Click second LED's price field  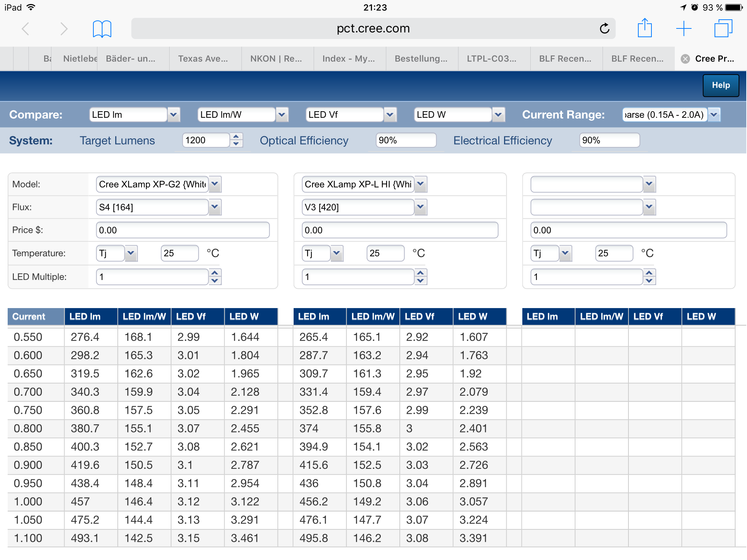point(400,230)
